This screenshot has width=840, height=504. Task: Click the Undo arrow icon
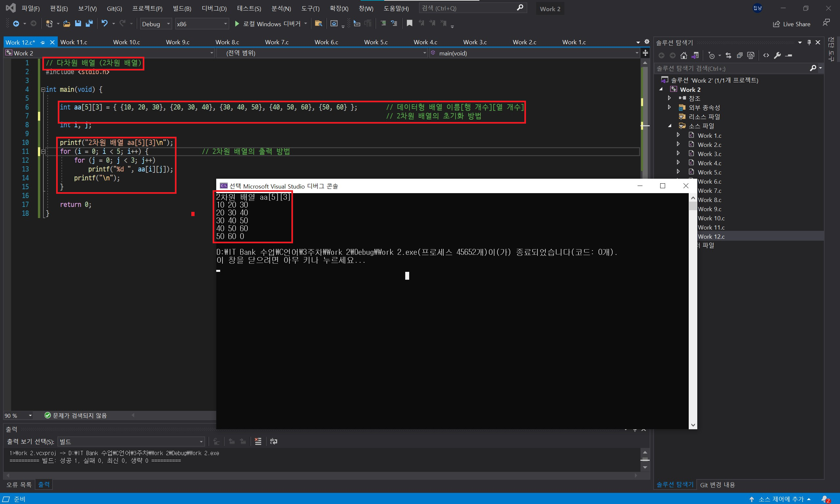[105, 23]
